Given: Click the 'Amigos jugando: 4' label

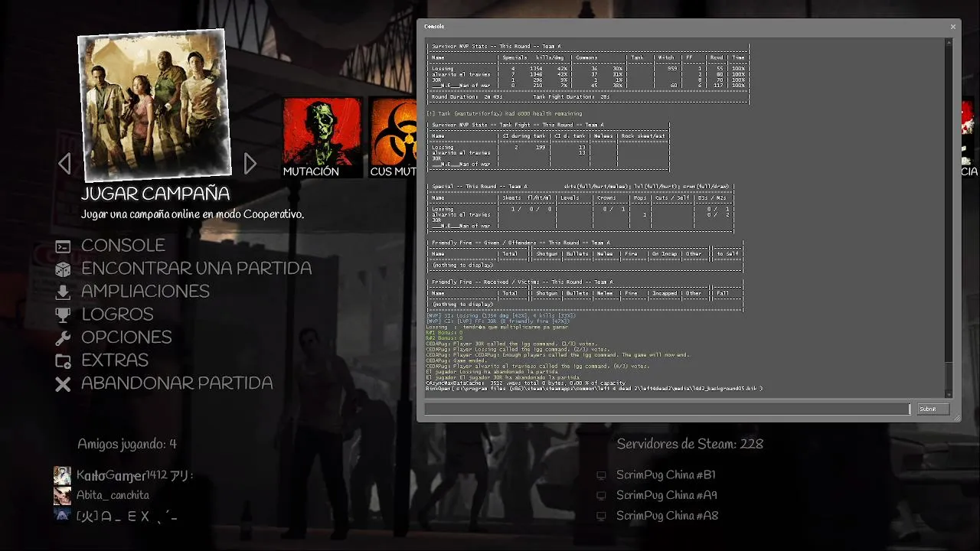Looking at the screenshot, I should tap(127, 444).
